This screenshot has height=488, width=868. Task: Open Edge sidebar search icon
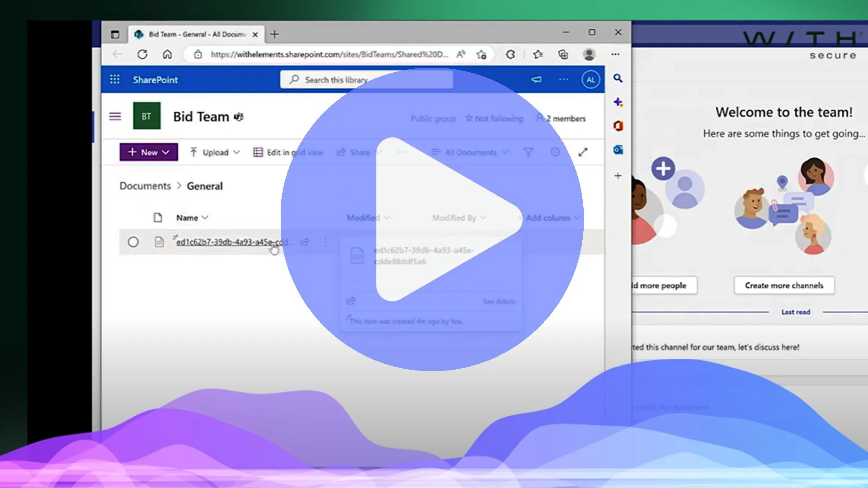[x=618, y=78]
